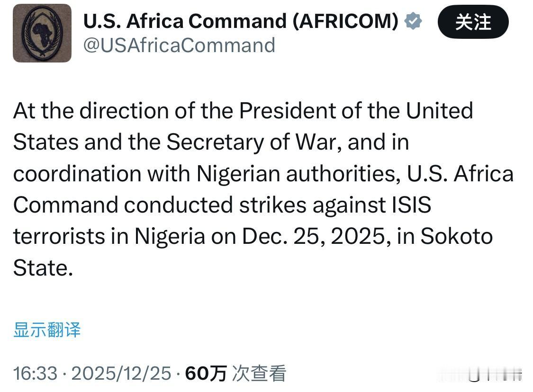The height and width of the screenshot is (392, 533).
Task: Follow AFRICOM with the 关注 button
Action: 473,22
